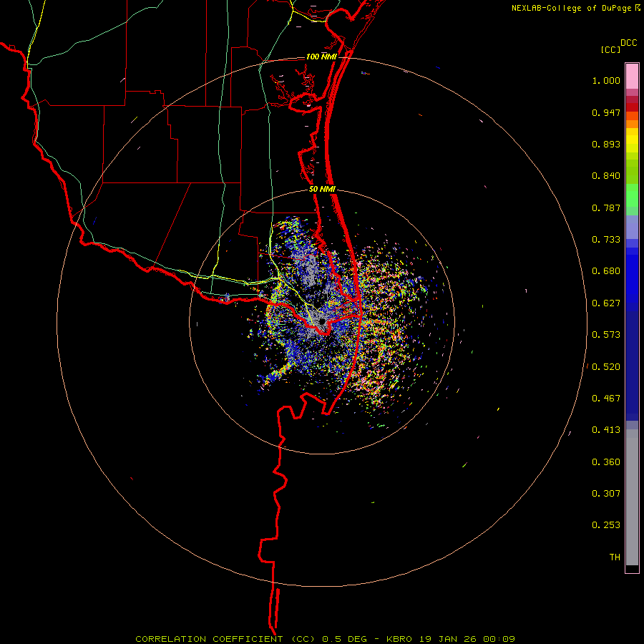Click the 0.627 scale value
The image size is (644, 644).
click(606, 303)
